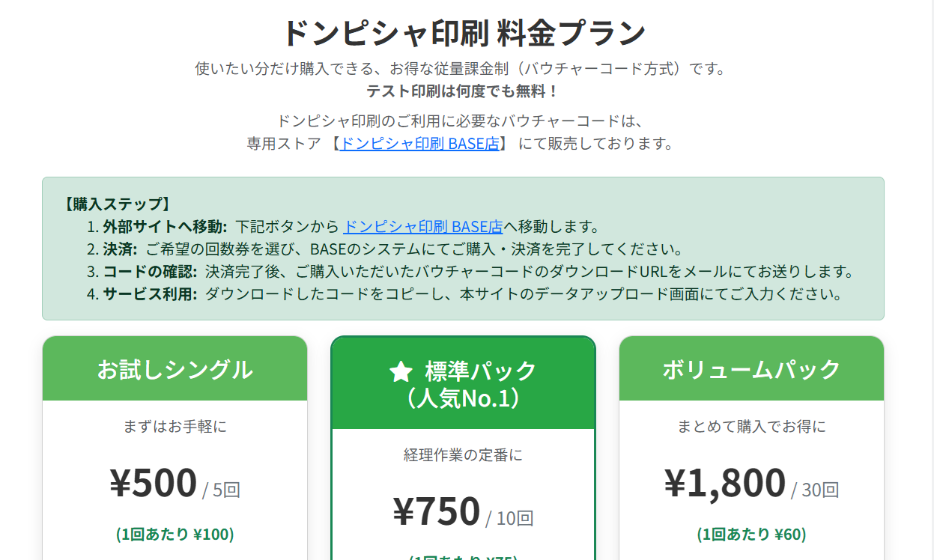Click the 決済 step label

[120, 249]
